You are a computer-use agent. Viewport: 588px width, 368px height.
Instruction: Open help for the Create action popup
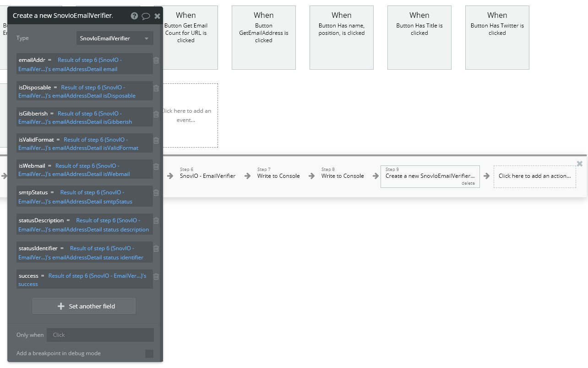(x=134, y=16)
